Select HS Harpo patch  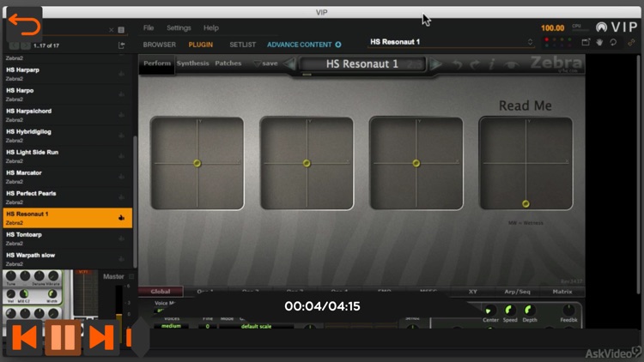(x=67, y=94)
